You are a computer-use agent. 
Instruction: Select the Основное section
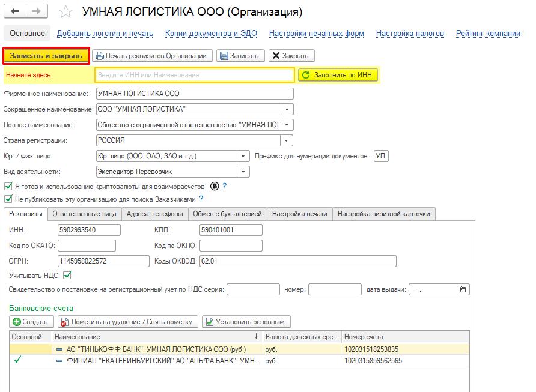pyautogui.click(x=27, y=34)
